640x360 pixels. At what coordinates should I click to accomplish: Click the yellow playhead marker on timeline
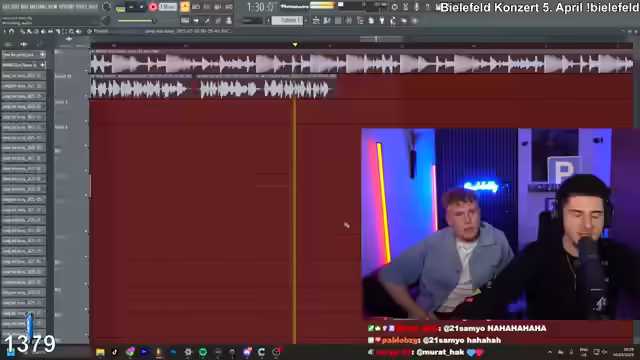(x=295, y=44)
